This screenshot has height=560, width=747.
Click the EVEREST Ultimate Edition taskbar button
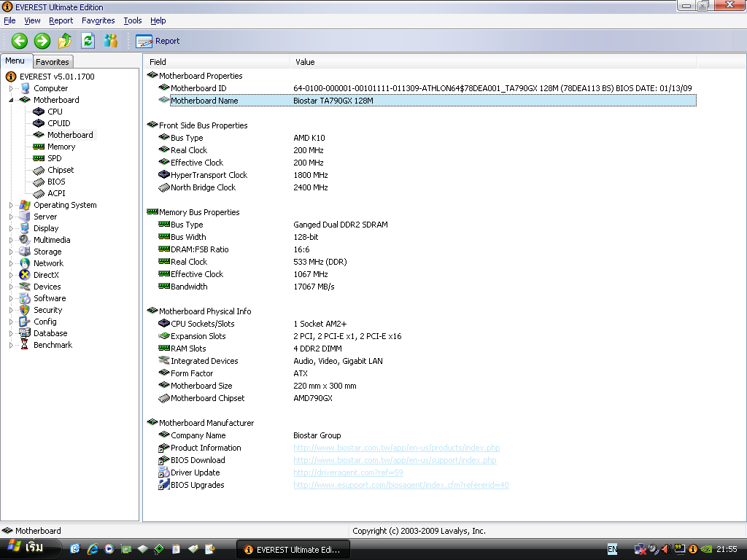coord(293,550)
